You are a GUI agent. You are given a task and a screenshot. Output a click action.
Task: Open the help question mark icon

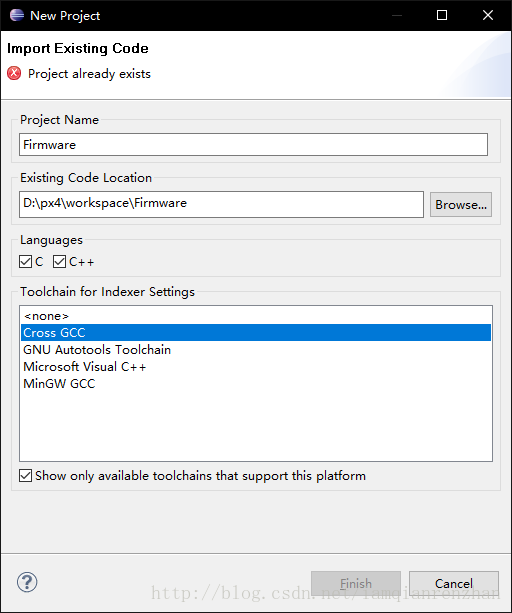tap(27, 583)
